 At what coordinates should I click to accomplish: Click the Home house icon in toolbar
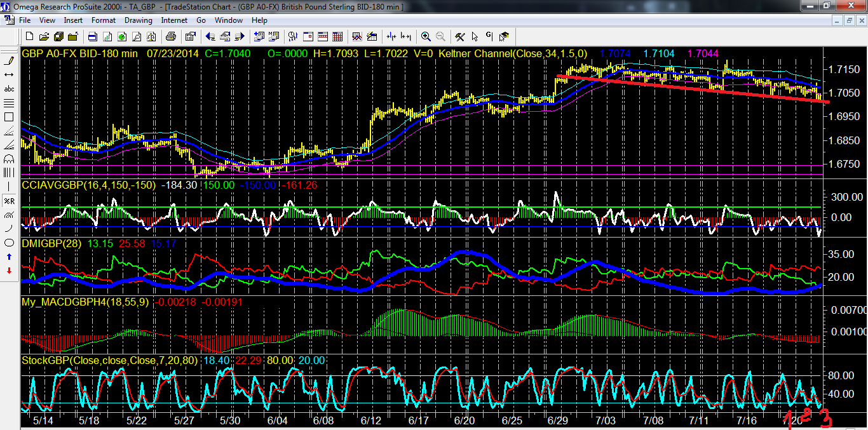pyautogui.click(x=225, y=36)
